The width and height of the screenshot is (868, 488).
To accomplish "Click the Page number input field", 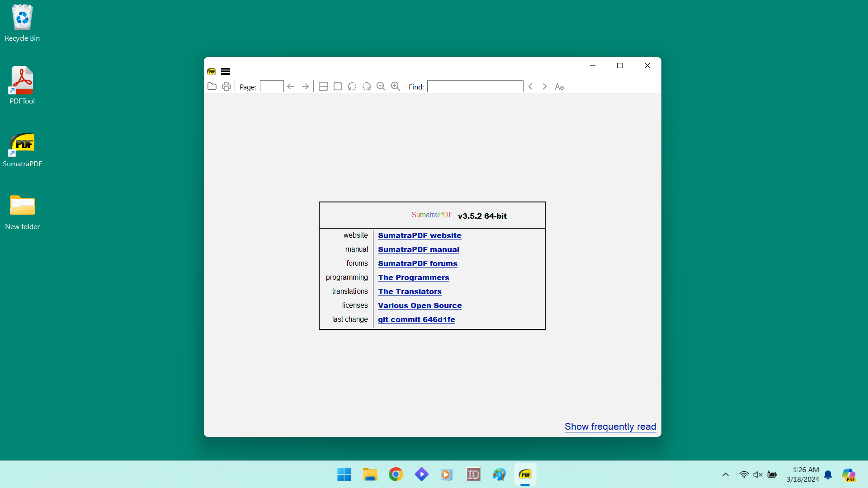I will click(x=272, y=86).
